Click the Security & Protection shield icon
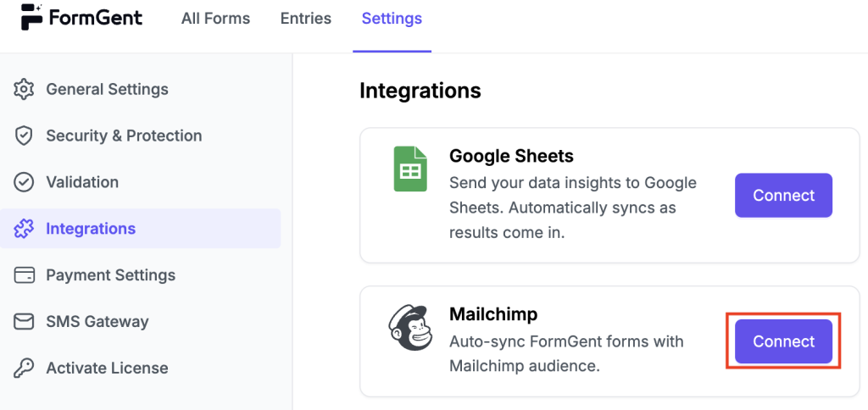This screenshot has height=410, width=868. [23, 136]
